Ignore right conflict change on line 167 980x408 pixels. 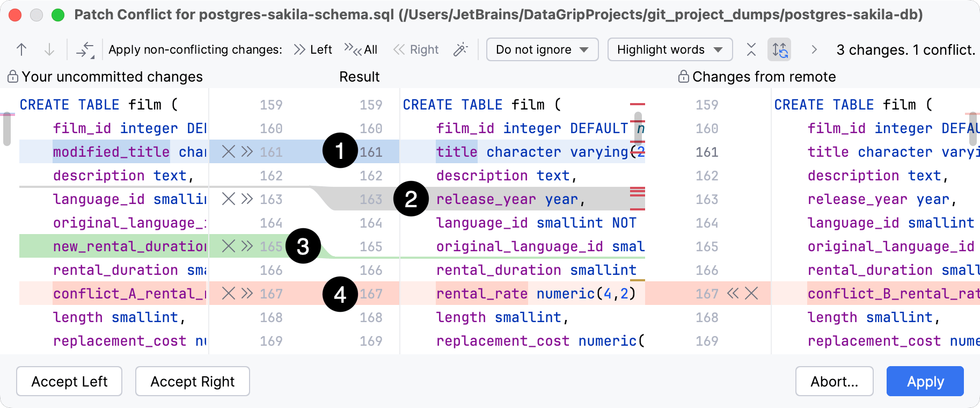pyautogui.click(x=751, y=294)
